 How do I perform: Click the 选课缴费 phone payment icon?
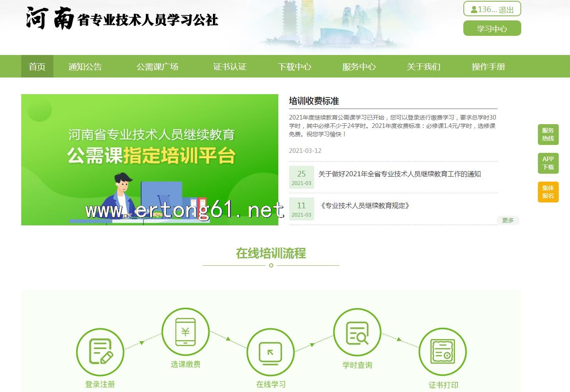[185, 332]
